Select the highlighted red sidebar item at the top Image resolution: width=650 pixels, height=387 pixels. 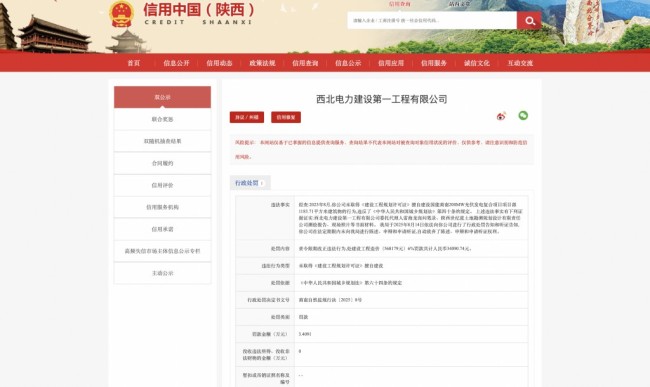point(162,97)
